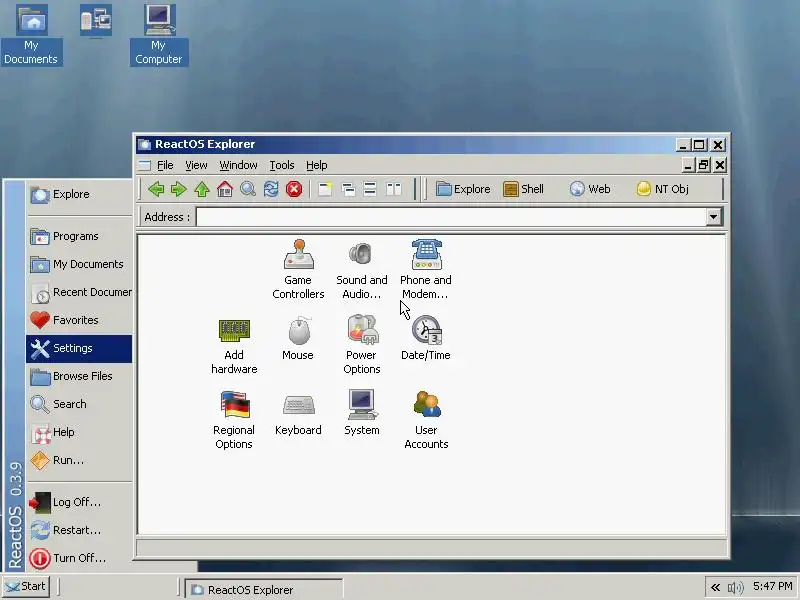Choose Search in the Start menu
The image size is (800, 600).
coord(79,405)
